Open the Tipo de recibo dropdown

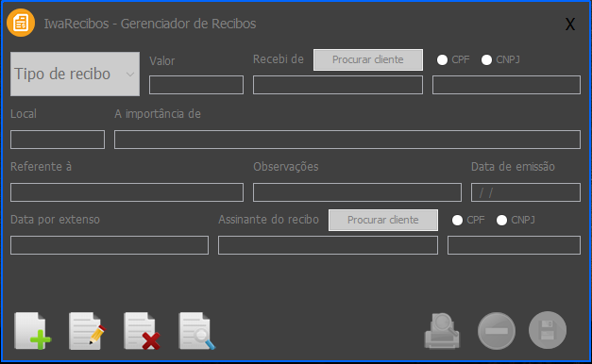pos(75,74)
